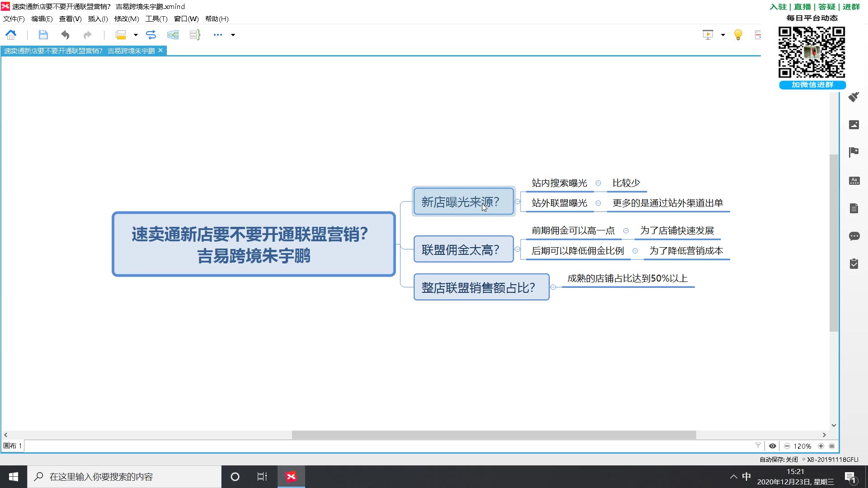
Task: Collapse the 后期可以降低佣金比例 subtopic
Action: [x=635, y=251]
